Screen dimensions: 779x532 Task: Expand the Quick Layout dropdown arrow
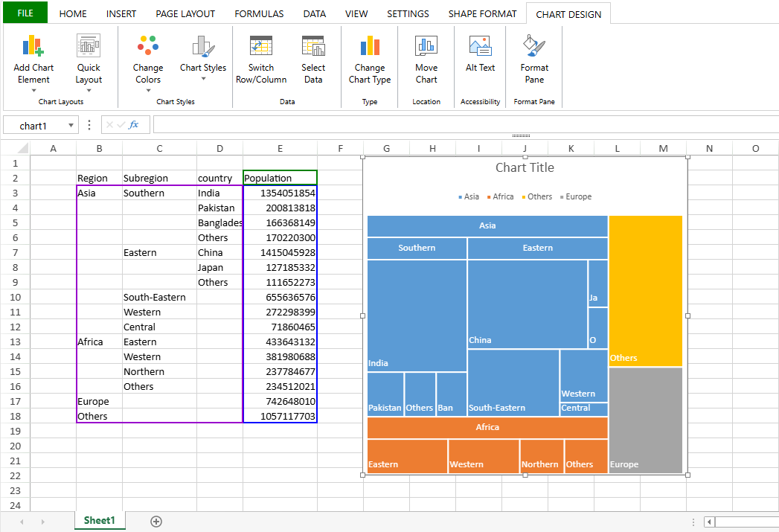89,91
